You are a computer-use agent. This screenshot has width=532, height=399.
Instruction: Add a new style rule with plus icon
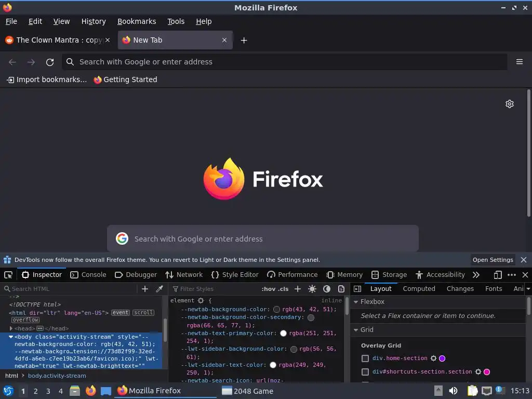pos(298,289)
